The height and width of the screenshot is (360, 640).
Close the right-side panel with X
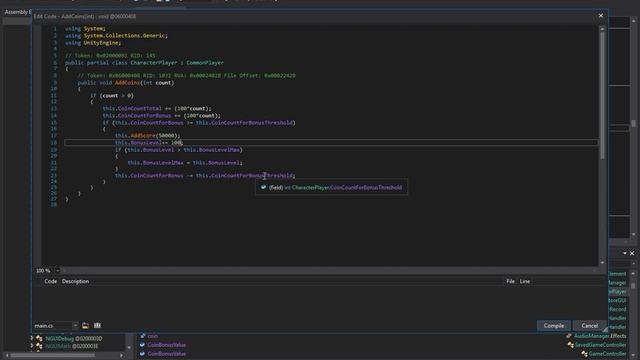click(x=632, y=253)
